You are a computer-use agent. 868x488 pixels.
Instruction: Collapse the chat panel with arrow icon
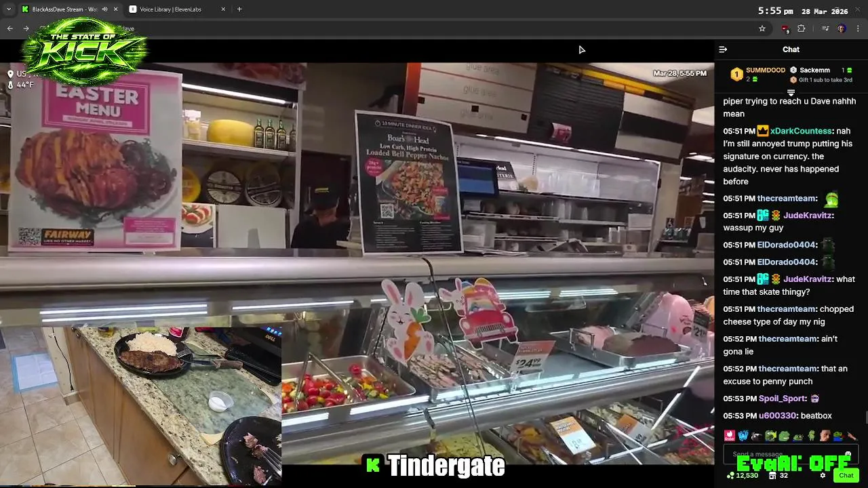723,49
